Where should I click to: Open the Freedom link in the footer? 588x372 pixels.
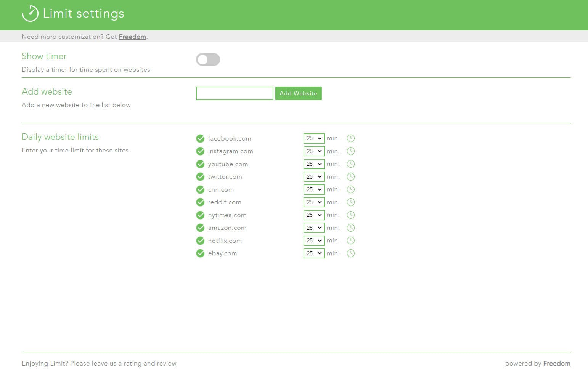(x=556, y=363)
